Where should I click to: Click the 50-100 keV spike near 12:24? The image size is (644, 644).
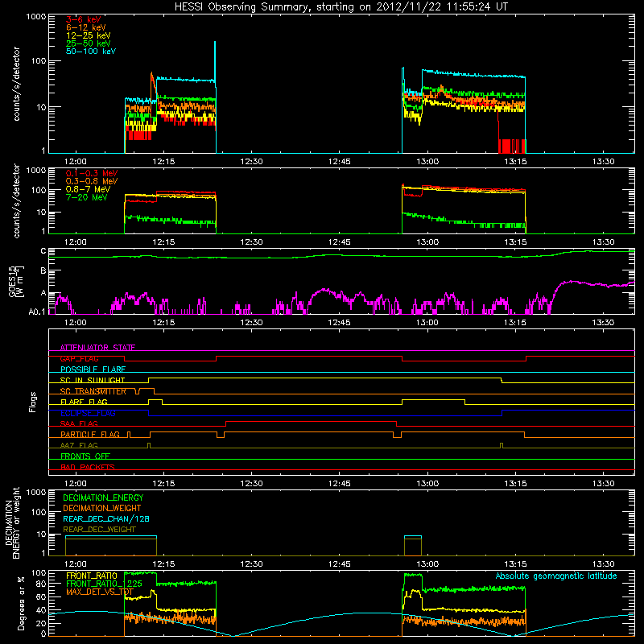tap(215, 62)
